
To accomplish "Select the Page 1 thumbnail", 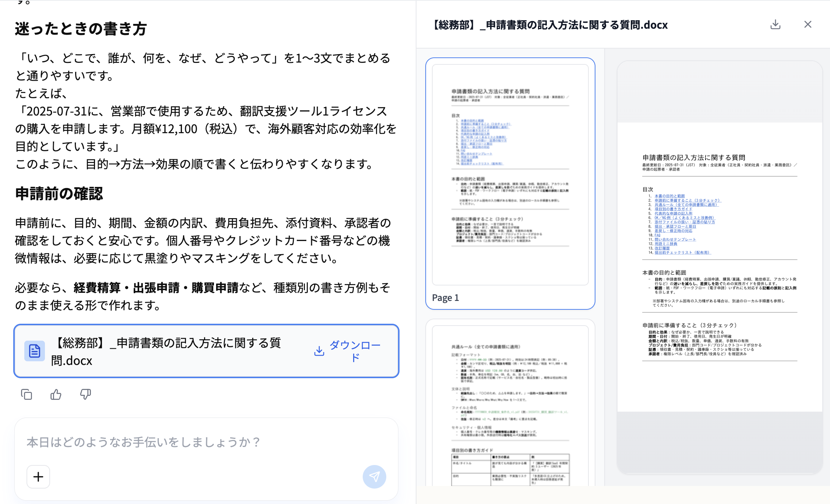I will (510, 183).
